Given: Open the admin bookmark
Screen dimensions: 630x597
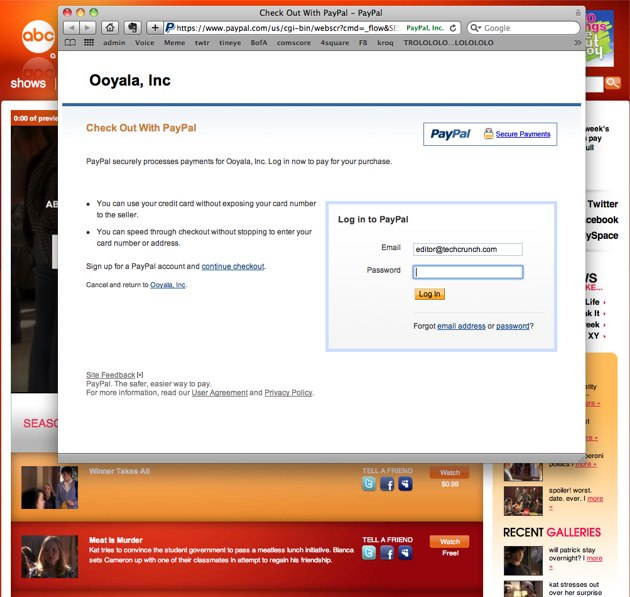Looking at the screenshot, I should click(x=114, y=43).
